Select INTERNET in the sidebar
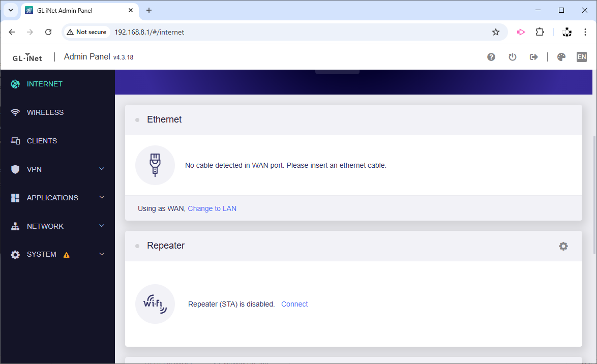Image resolution: width=597 pixels, height=364 pixels. click(45, 84)
